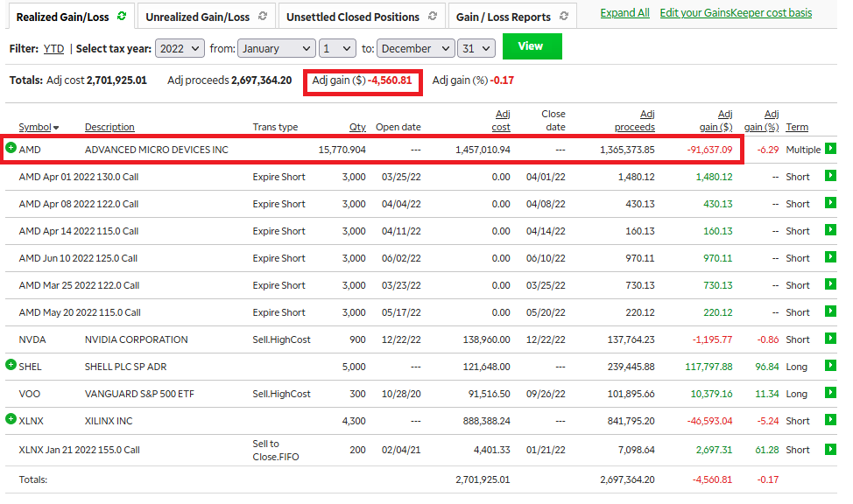Open the tax year dropdown
The width and height of the screenshot is (853, 504).
coord(180,49)
